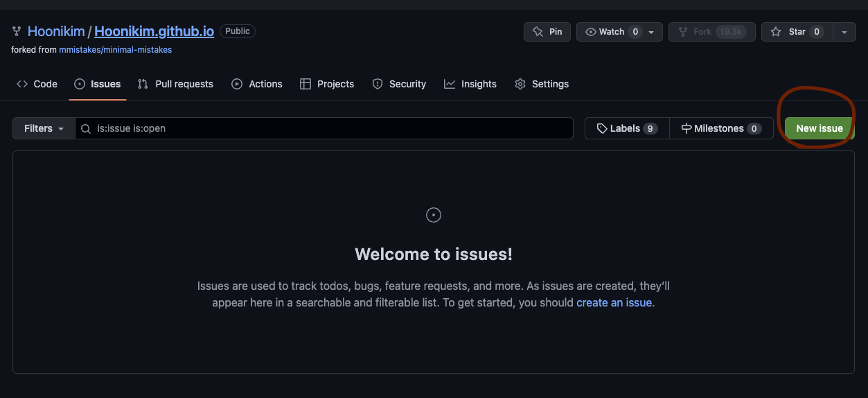Click the green New issue button
Viewport: 868px width, 398px height.
pos(820,128)
